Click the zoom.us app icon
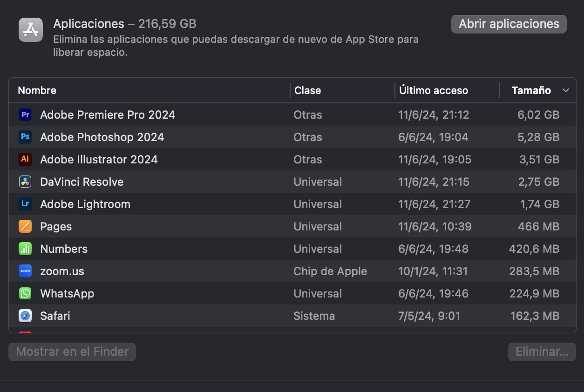584x392 pixels. click(x=25, y=271)
